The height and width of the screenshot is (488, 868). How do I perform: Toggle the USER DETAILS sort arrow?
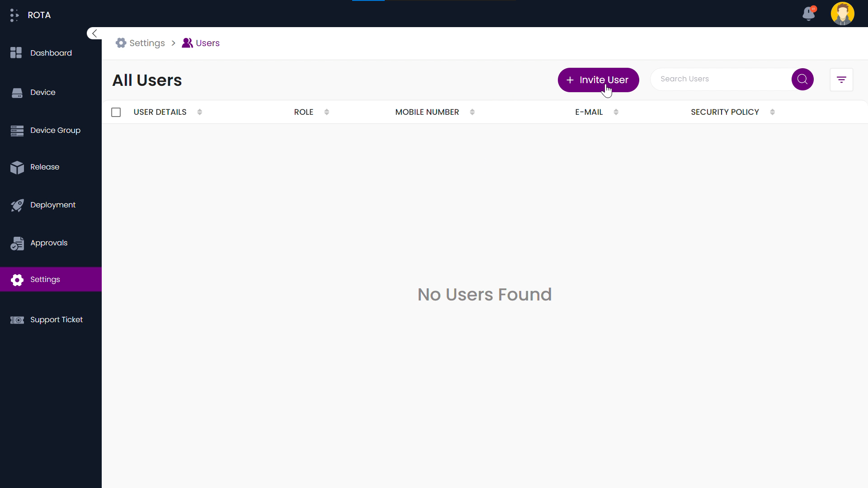tap(200, 112)
